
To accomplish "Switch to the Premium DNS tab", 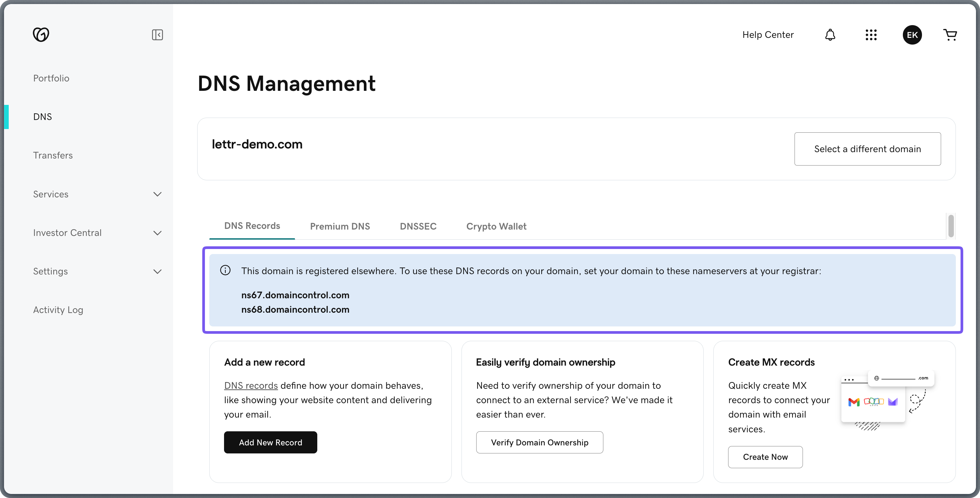I will [340, 226].
